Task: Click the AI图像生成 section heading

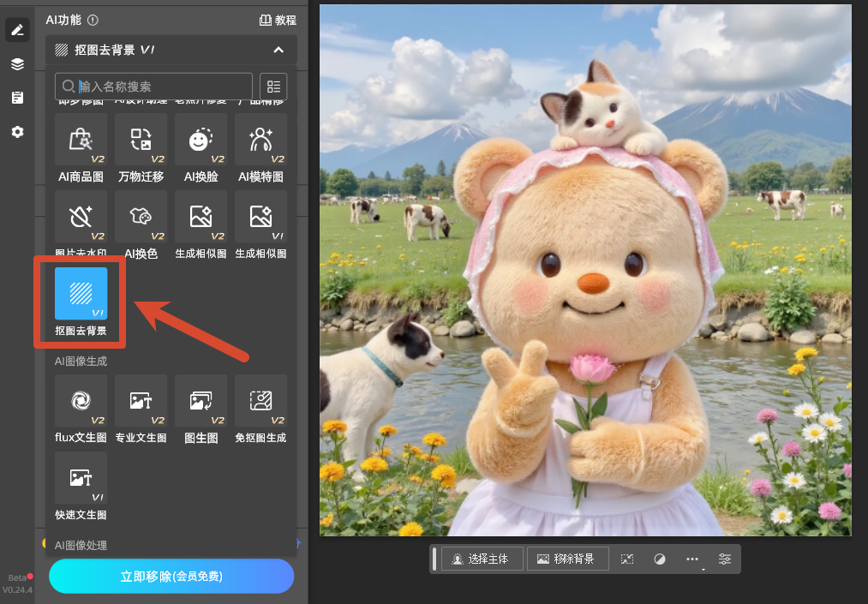Action: [81, 361]
